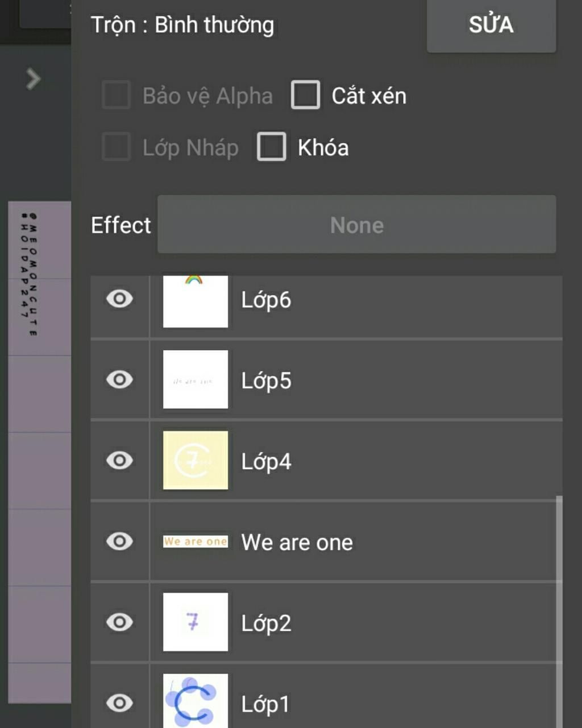The width and height of the screenshot is (582, 728).
Task: Choose the We are one text layer
Action: tap(326, 541)
